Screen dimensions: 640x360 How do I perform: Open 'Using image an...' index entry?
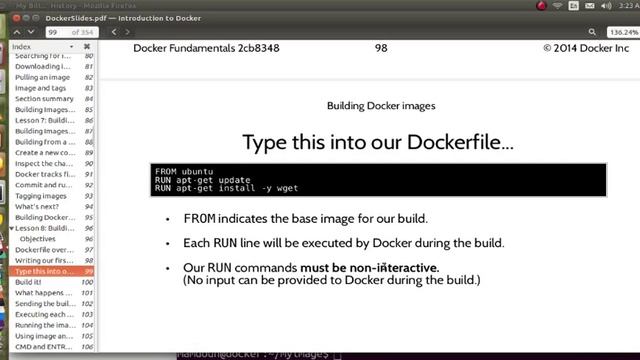click(x=53, y=336)
